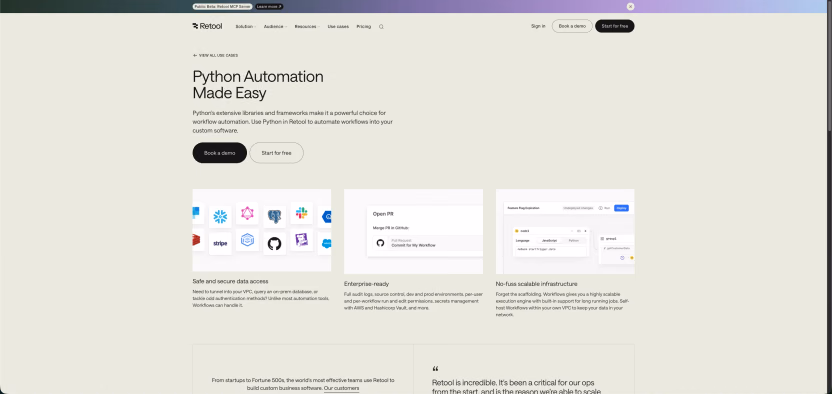The image size is (832, 394).
Task: Click the GitHub logo tile in integrations grid
Action: click(274, 243)
